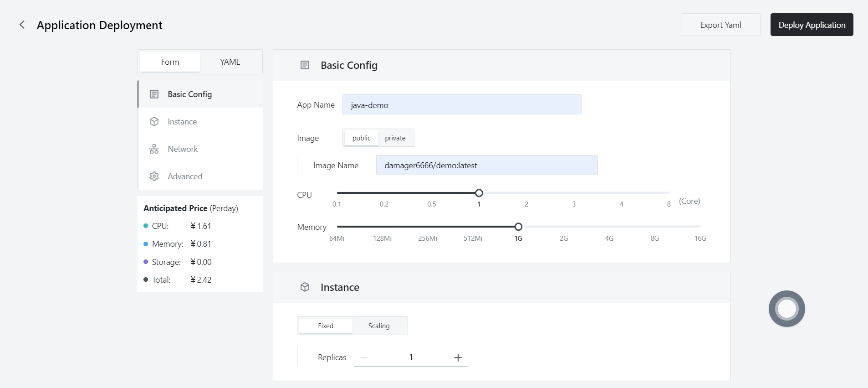Click Export Yaml button
Image resolution: width=868 pixels, height=388 pixels.
(720, 25)
